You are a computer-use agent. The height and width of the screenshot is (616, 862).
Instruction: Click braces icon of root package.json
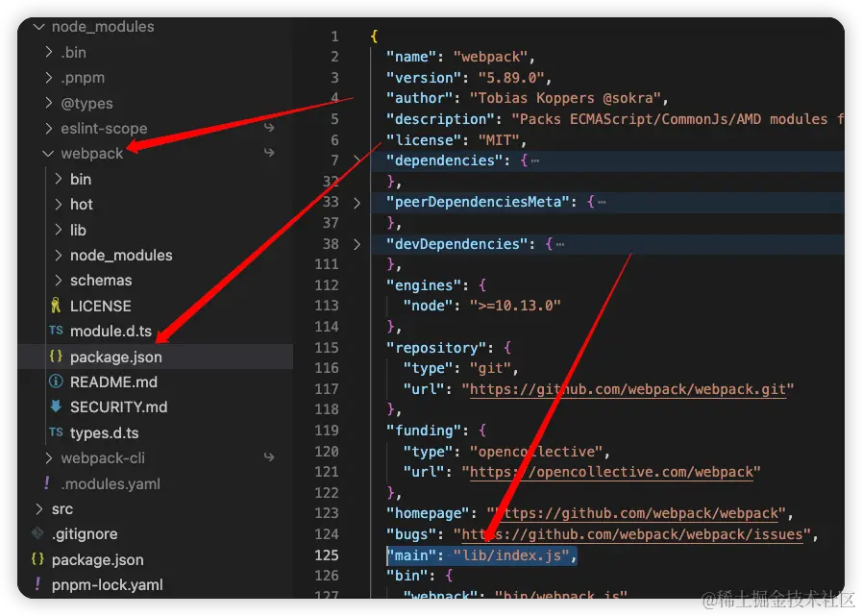(37, 558)
